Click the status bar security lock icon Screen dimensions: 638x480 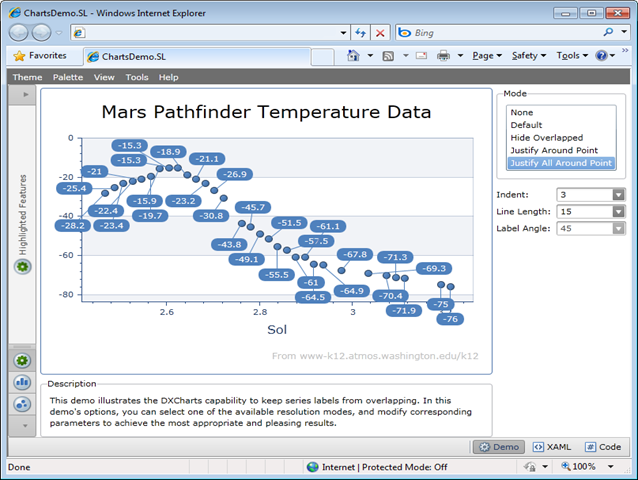coord(530,467)
